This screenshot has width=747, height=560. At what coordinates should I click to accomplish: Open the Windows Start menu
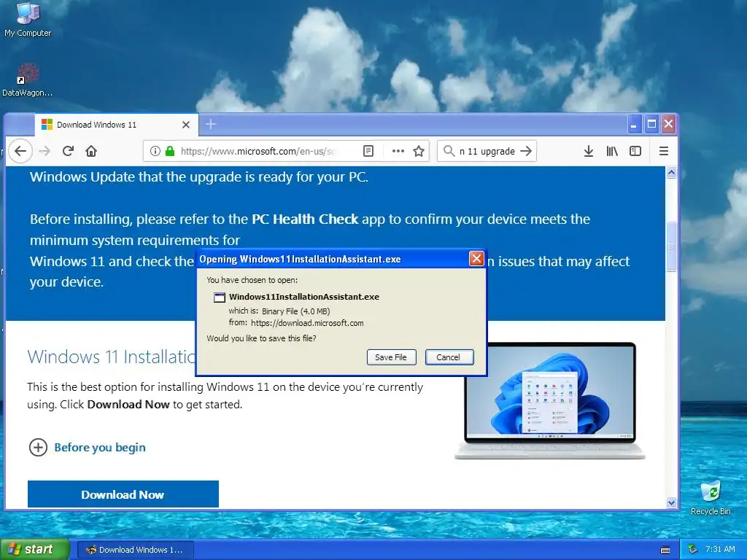tap(35, 549)
